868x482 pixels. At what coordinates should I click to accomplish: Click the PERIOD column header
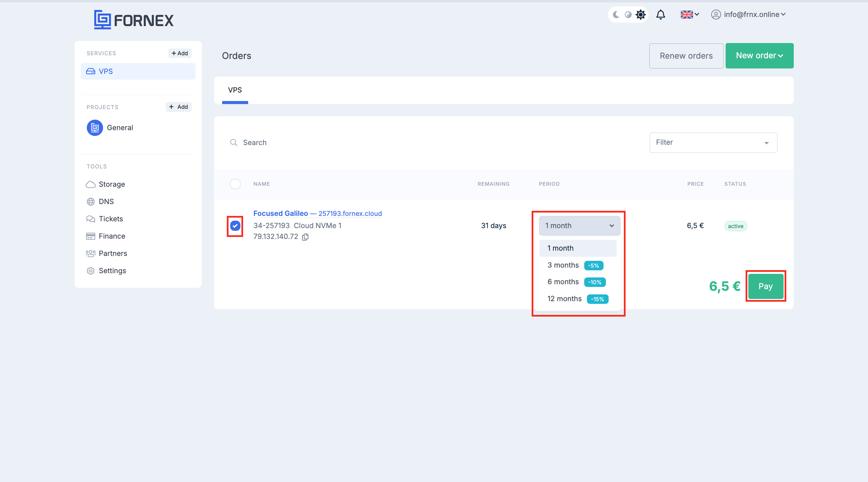point(549,184)
